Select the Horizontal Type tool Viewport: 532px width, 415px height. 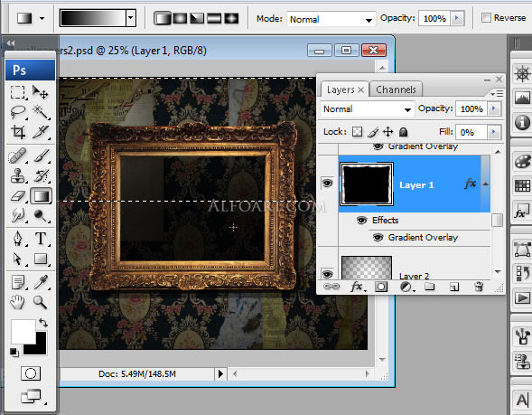tap(41, 238)
